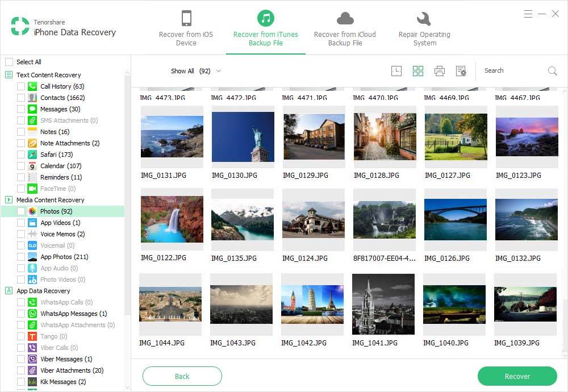Click the Call History phone icon

[32, 86]
